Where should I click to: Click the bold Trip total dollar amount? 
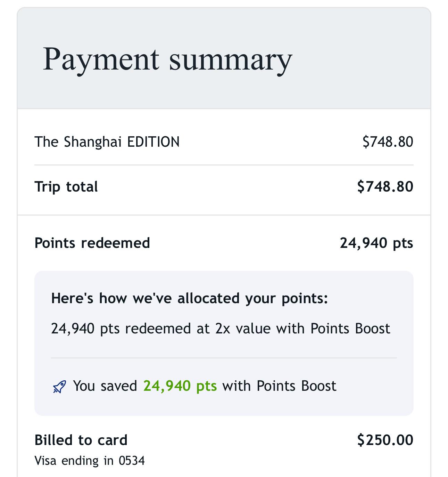coord(385,187)
